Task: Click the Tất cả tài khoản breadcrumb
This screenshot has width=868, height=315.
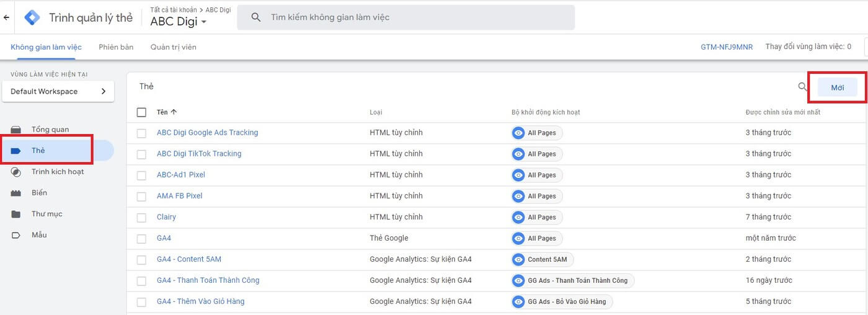Action: (174, 10)
